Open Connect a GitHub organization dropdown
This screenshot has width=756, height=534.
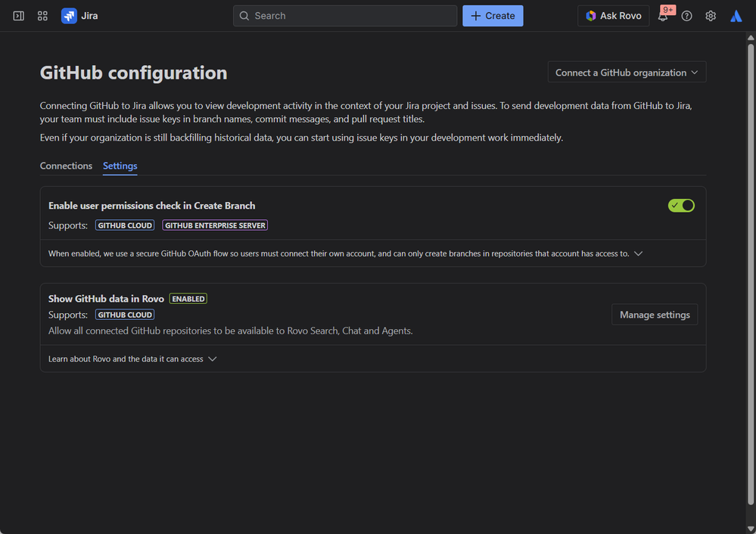(x=627, y=73)
